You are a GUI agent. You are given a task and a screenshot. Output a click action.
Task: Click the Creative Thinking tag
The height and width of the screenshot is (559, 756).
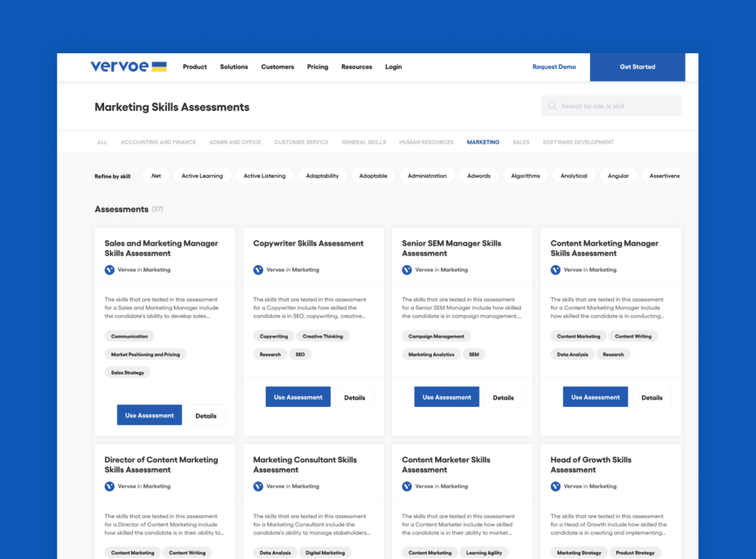click(x=323, y=336)
